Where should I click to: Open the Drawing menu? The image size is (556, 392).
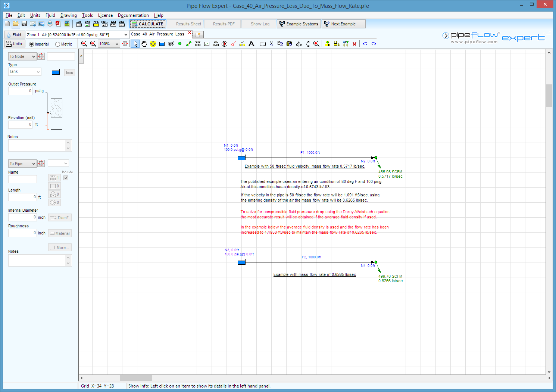click(x=69, y=15)
